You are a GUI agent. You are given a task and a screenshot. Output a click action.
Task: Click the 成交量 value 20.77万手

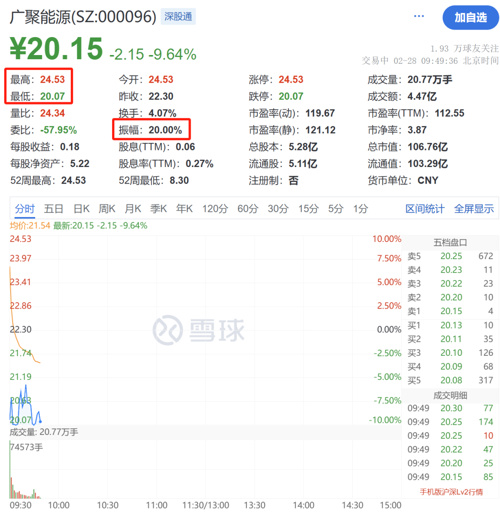tap(430, 80)
